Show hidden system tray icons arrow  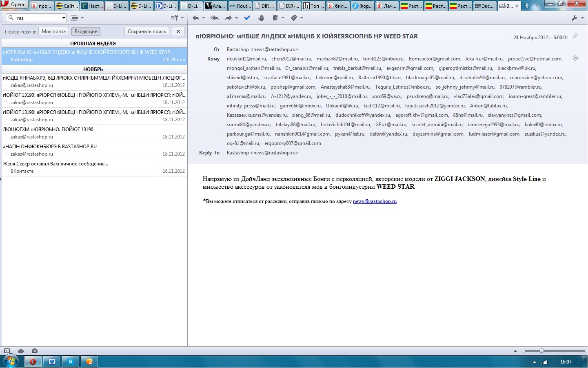tap(534, 362)
